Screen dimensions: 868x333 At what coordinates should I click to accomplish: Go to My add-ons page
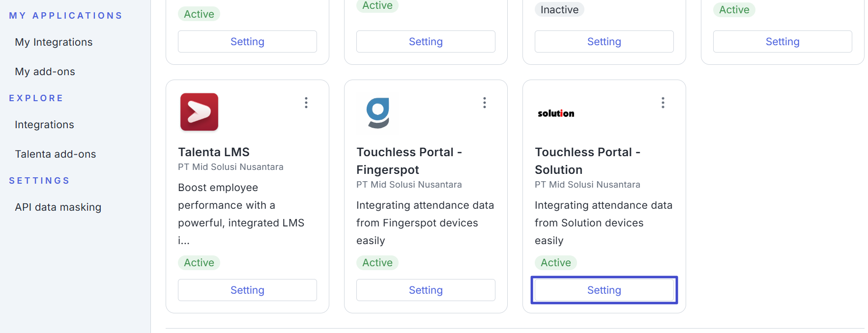click(45, 72)
